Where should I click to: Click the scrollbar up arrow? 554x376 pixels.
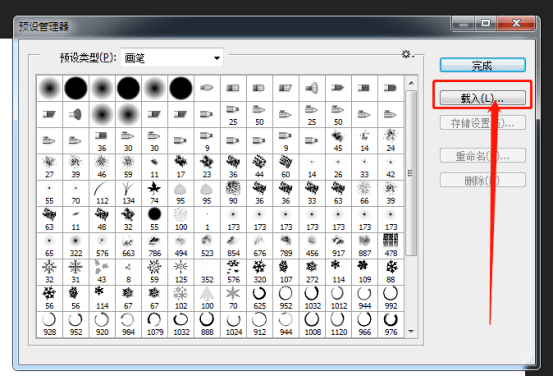[x=411, y=83]
